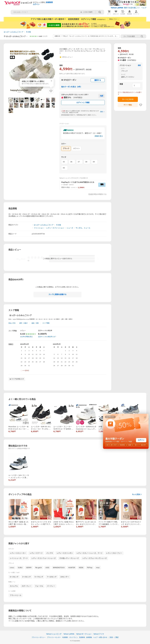This screenshot has height=644, width=150.
Task: Click 新規取得 link in header
Action: (49, 2)
